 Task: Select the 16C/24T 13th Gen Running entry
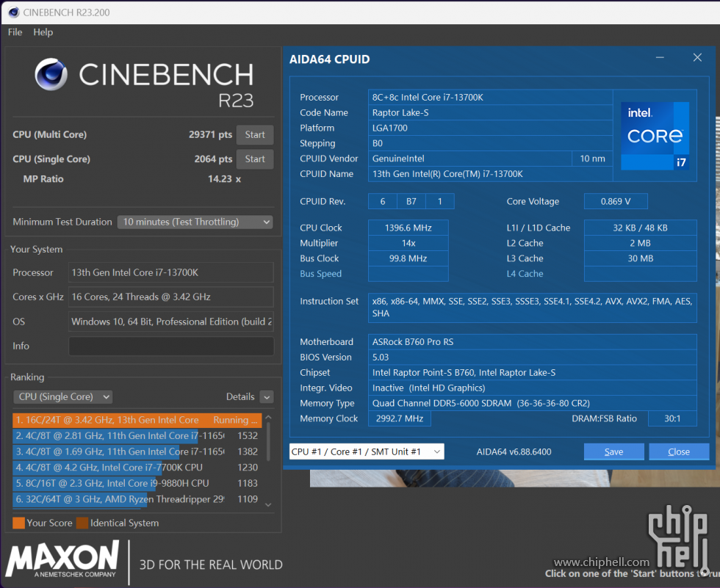pos(137,420)
